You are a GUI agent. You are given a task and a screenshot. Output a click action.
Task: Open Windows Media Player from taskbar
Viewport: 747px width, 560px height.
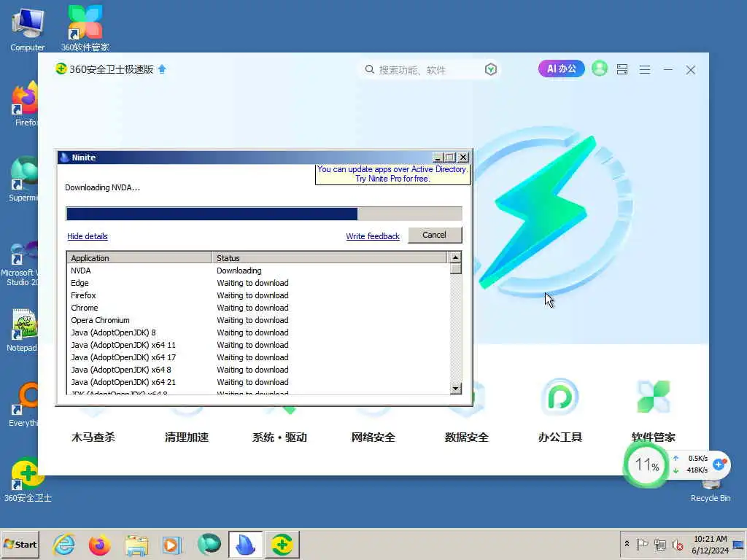pyautogui.click(x=172, y=544)
